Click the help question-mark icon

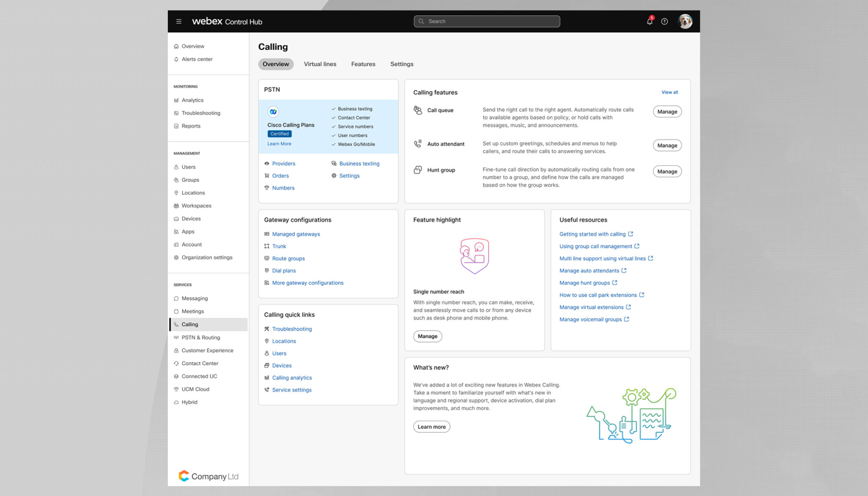point(665,21)
